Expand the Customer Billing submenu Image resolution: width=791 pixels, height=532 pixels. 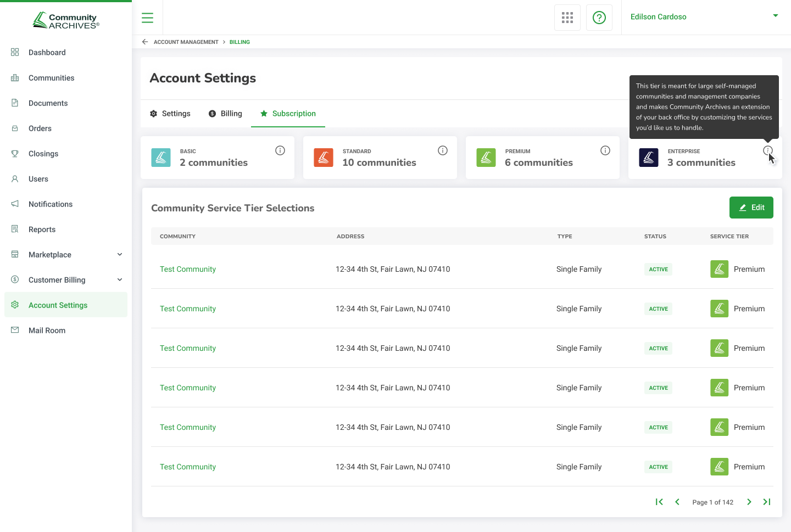tap(120, 280)
